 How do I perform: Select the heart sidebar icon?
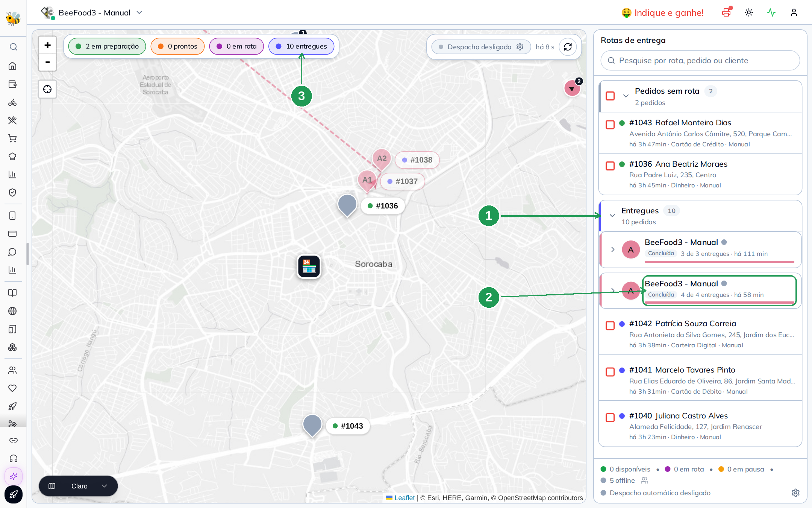13,388
